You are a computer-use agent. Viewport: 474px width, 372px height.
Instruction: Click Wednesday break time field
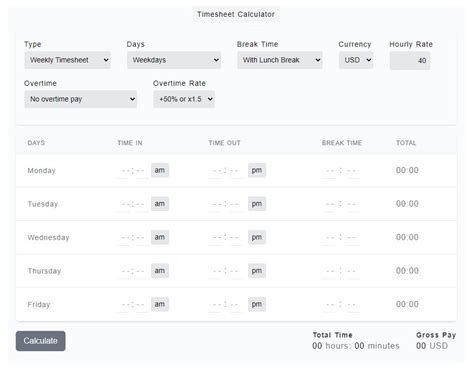(341, 238)
